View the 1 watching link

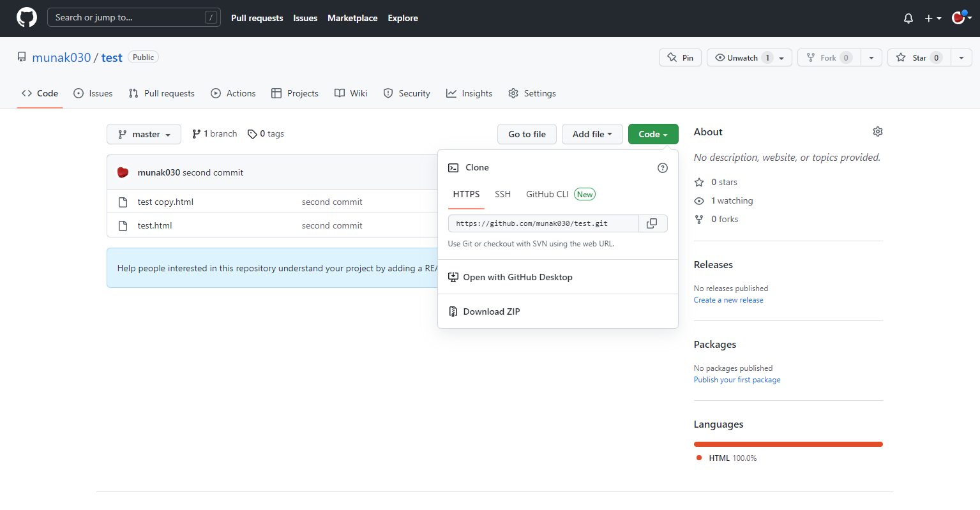723,200
